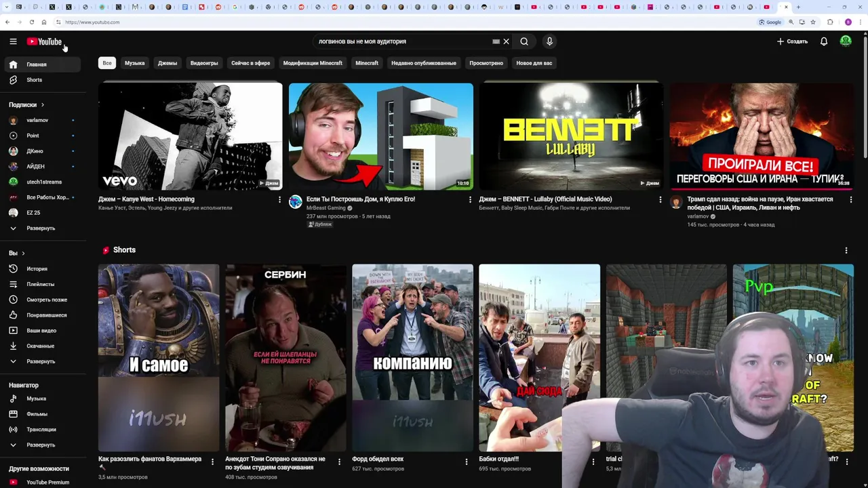The height and width of the screenshot is (488, 868).
Task: Open options for the varlamov Trump video
Action: point(851,199)
